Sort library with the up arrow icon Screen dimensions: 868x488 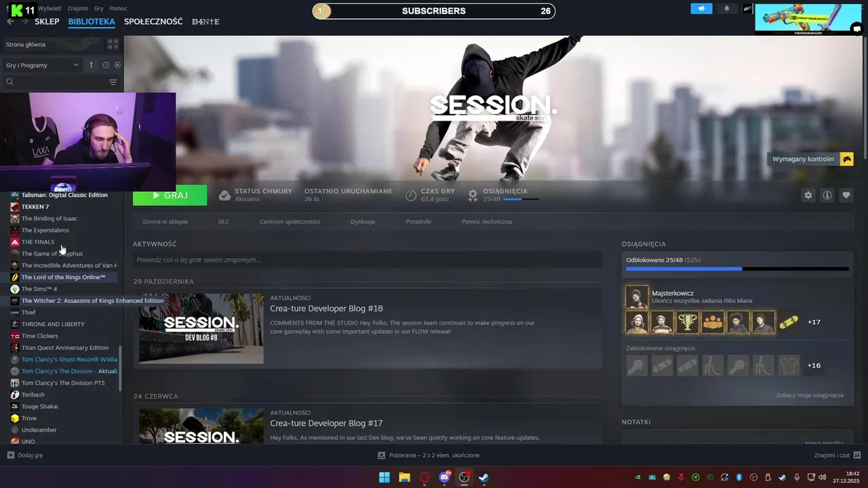pyautogui.click(x=92, y=65)
